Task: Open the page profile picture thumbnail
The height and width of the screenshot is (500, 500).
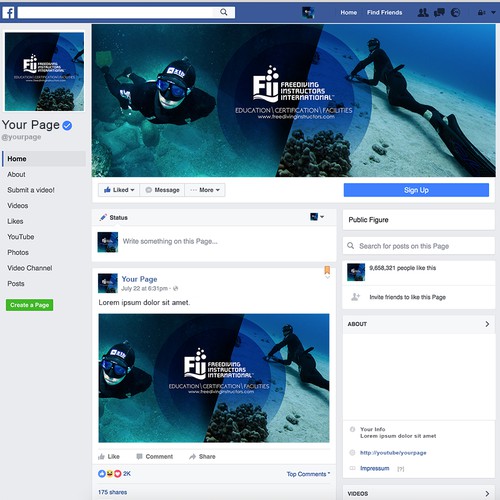Action: 44,71
